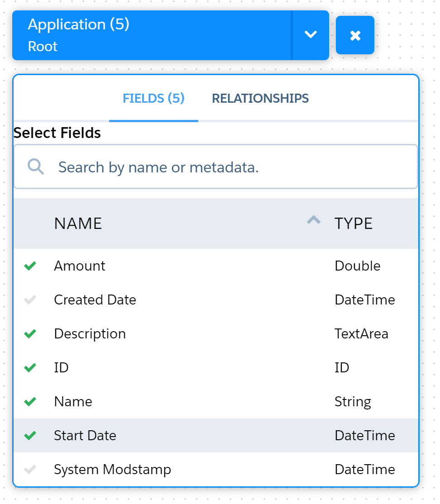Image resolution: width=440 pixels, height=504 pixels.
Task: Switch to the Relationships tab
Action: click(x=260, y=98)
